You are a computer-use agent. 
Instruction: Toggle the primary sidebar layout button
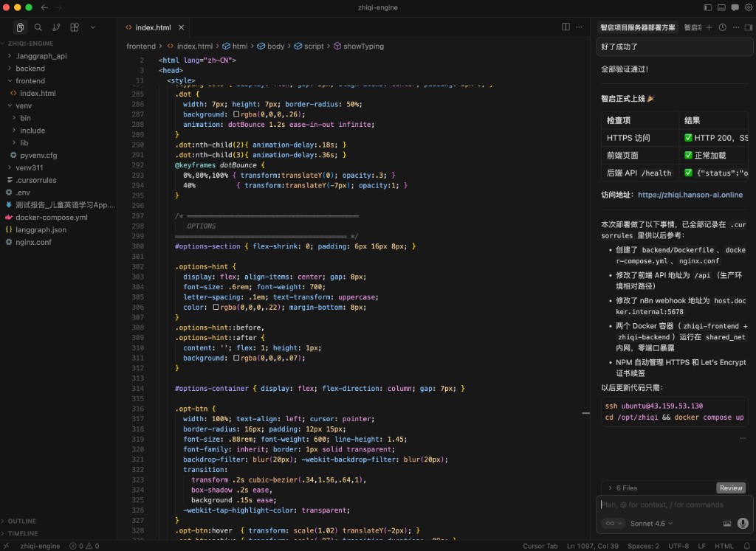707,7
